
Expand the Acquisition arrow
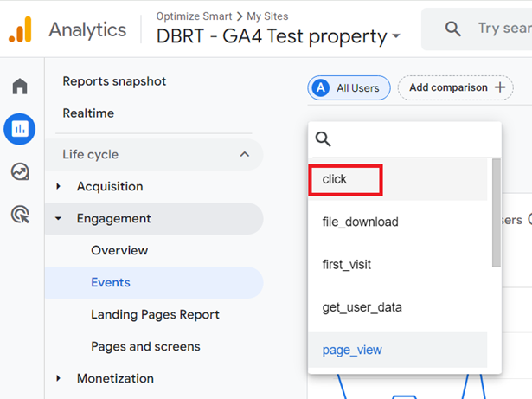click(58, 186)
